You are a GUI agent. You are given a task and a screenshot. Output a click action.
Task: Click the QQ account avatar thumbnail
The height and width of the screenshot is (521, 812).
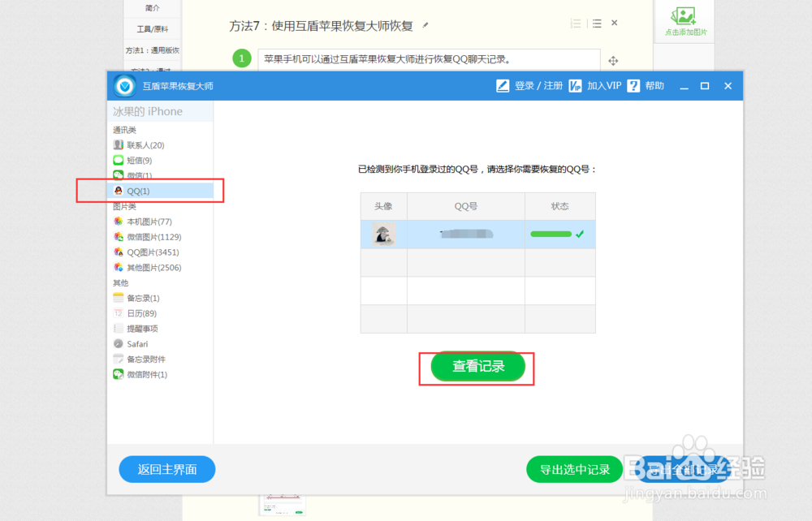pyautogui.click(x=383, y=234)
